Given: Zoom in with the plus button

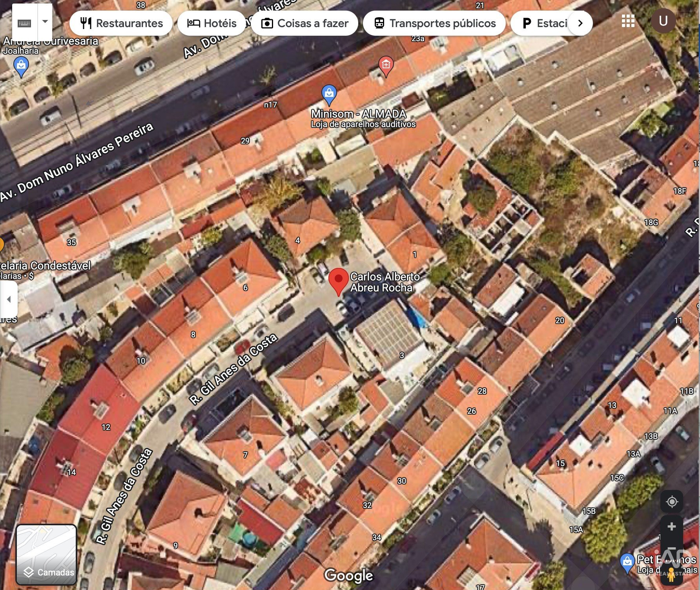Looking at the screenshot, I should click(x=672, y=526).
